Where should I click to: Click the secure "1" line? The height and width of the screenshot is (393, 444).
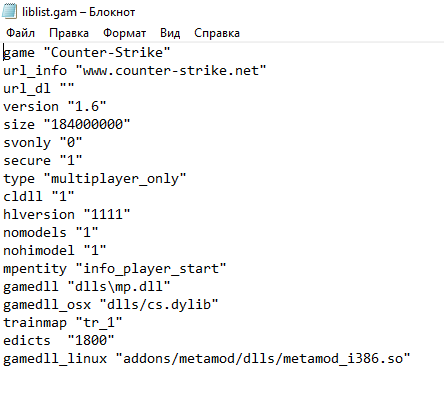click(43, 161)
